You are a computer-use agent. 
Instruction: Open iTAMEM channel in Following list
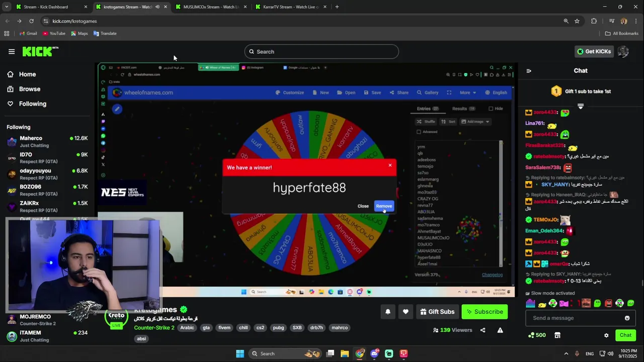(47, 336)
